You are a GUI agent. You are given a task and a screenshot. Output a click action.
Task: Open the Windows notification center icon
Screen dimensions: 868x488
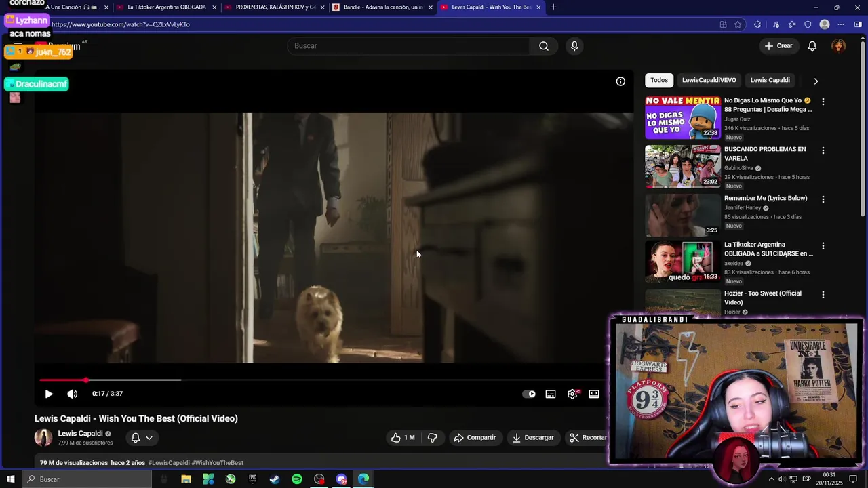tap(853, 479)
